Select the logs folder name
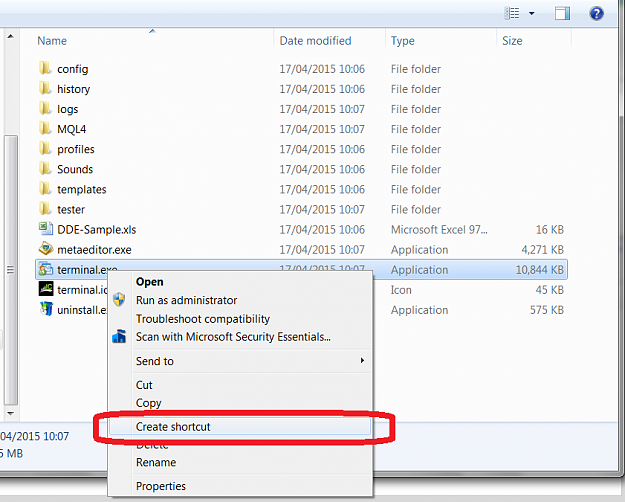The width and height of the screenshot is (625, 502). (x=67, y=109)
